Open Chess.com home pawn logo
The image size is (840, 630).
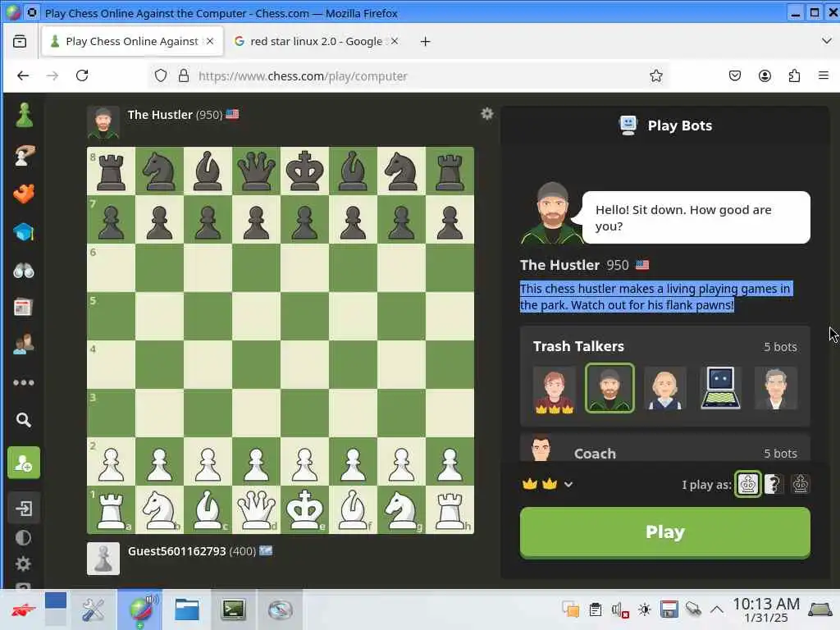tap(24, 115)
